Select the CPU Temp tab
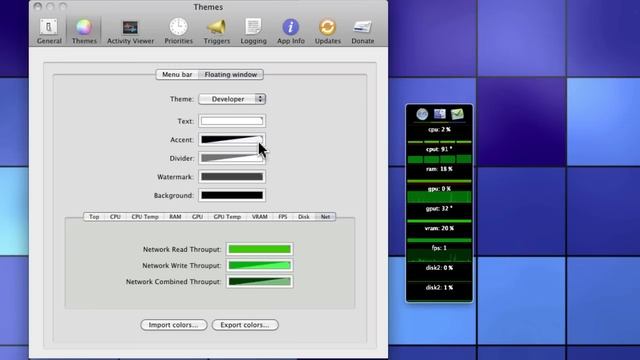The width and height of the screenshot is (640, 360). coord(145,217)
